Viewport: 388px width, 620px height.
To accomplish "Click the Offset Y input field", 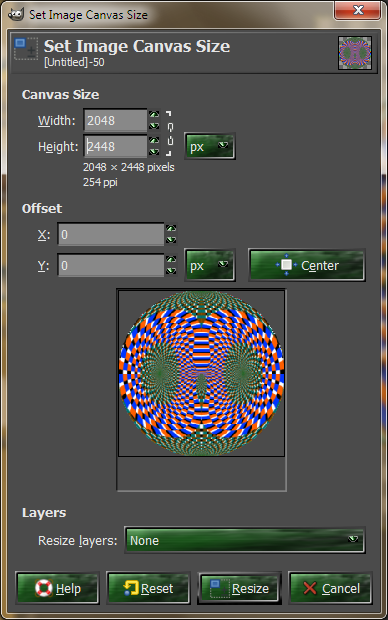I will pyautogui.click(x=111, y=265).
